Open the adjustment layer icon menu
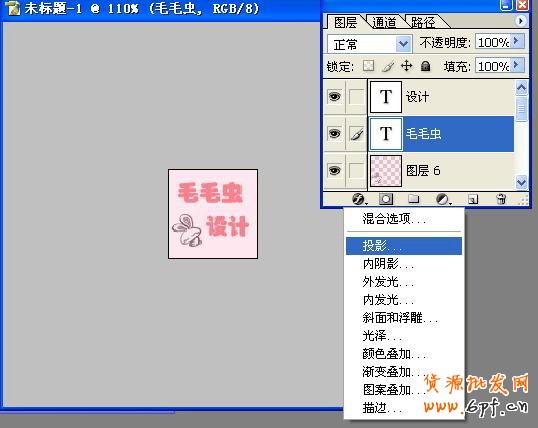Screen dimensions: 538x428 (443, 199)
